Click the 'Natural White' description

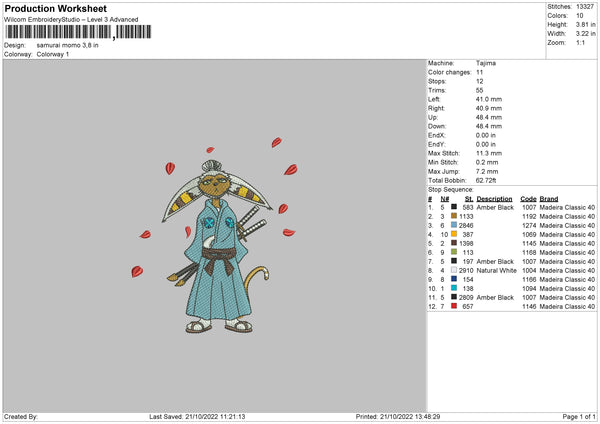pos(497,271)
